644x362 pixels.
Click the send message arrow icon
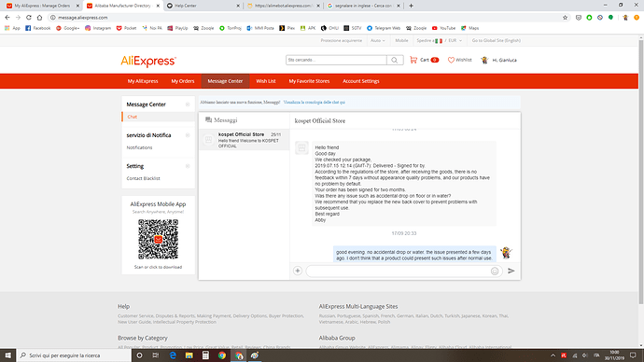coord(511,271)
